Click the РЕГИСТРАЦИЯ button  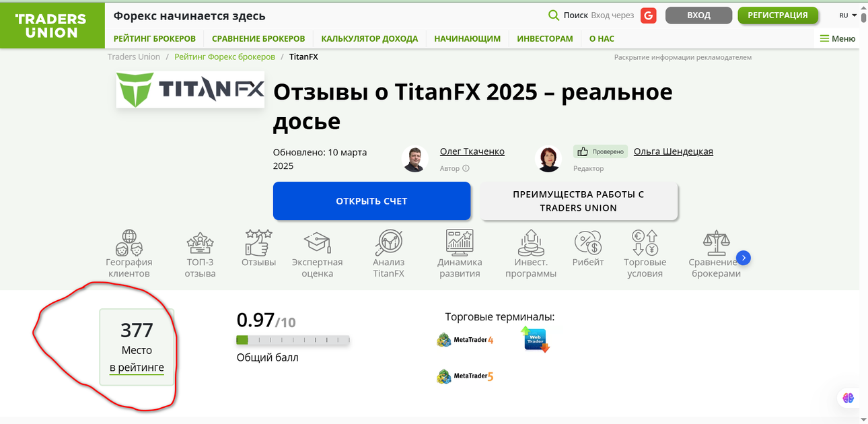778,15
